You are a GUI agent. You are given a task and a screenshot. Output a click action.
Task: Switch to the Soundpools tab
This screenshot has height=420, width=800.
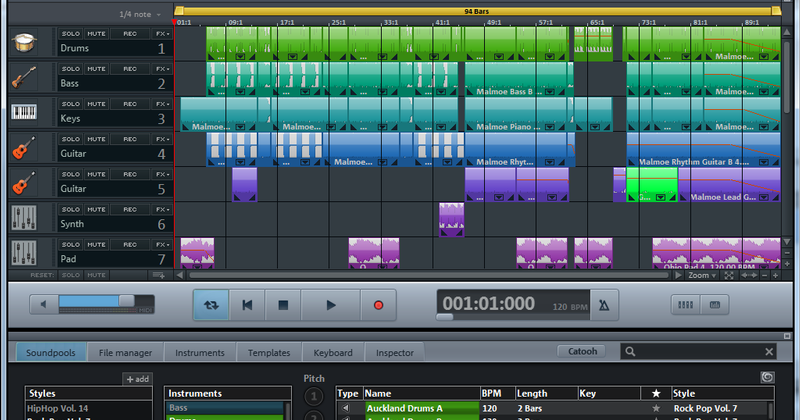(x=51, y=353)
